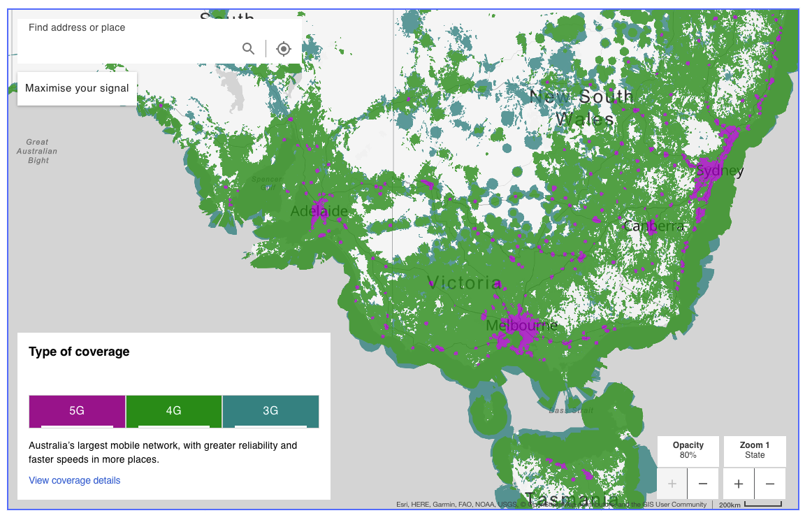Open the Maximise your signal button

point(77,89)
